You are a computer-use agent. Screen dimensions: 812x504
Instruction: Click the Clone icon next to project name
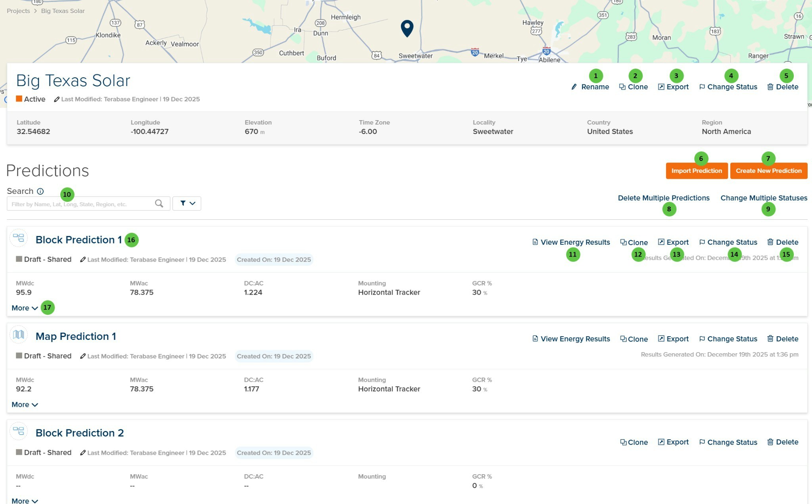(x=622, y=87)
